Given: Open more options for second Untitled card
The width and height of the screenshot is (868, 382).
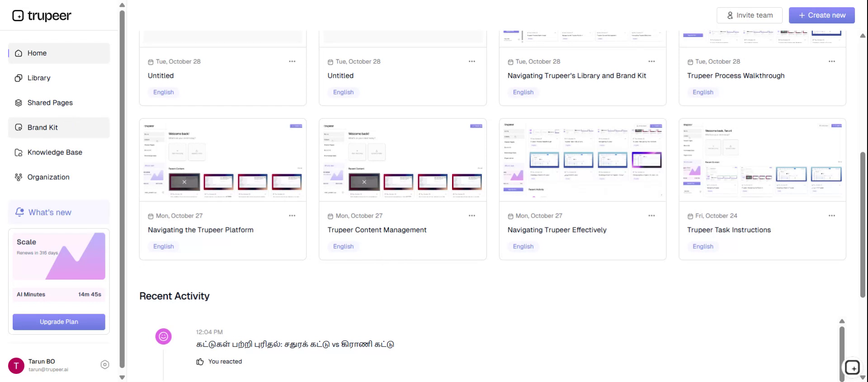Looking at the screenshot, I should (x=472, y=61).
